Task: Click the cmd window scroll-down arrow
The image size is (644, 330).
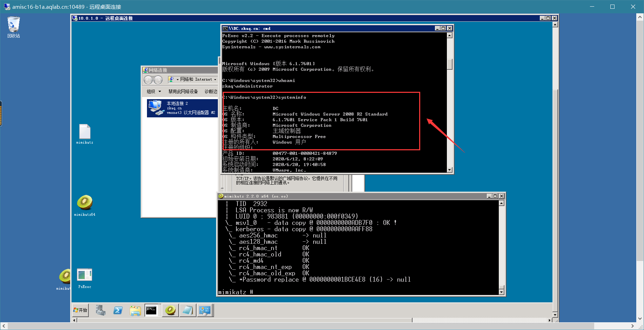Action: click(450, 170)
